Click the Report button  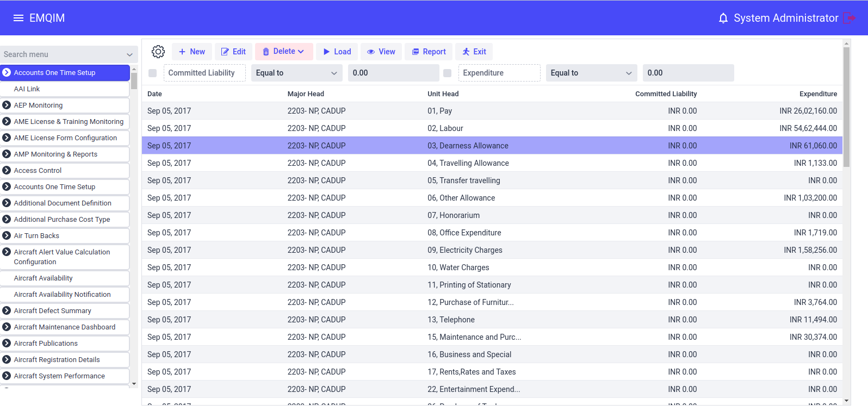coord(429,52)
